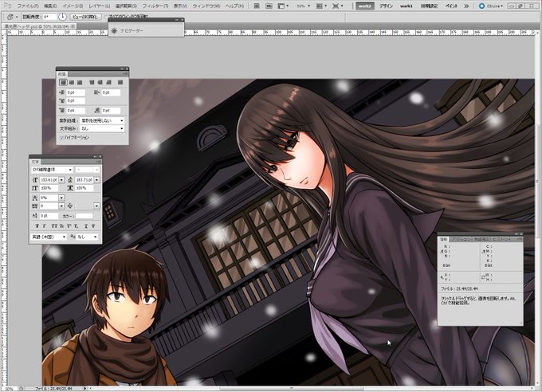
Task: Toggle faux italic in Character panel
Action: click(44, 225)
